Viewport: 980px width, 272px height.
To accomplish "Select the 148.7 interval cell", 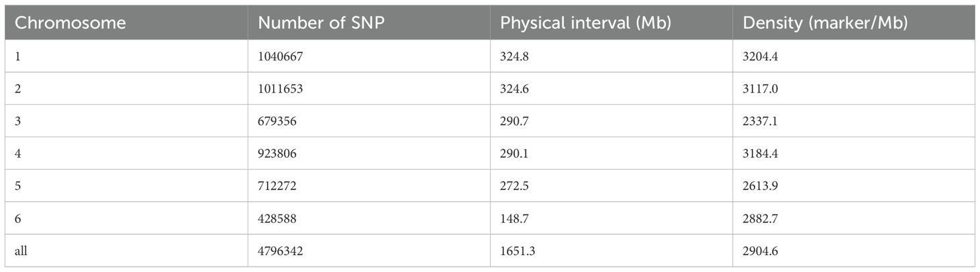I will 513,218.
